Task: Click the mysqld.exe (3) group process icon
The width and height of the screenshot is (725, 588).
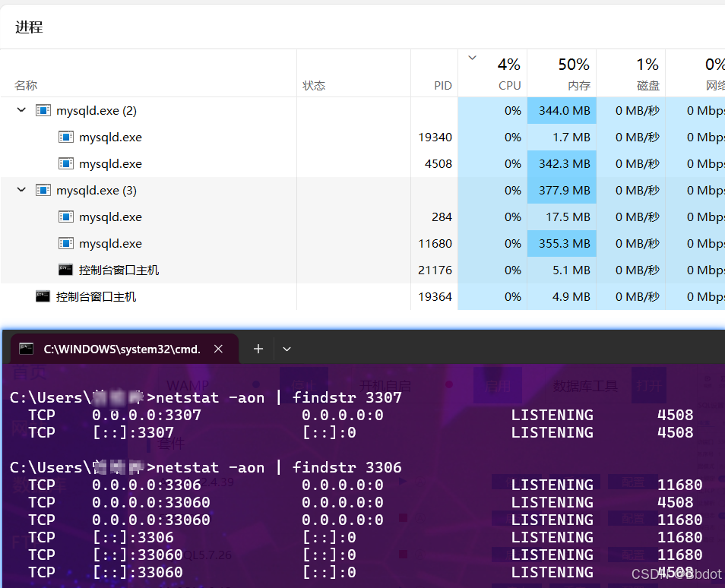Action: [x=44, y=190]
